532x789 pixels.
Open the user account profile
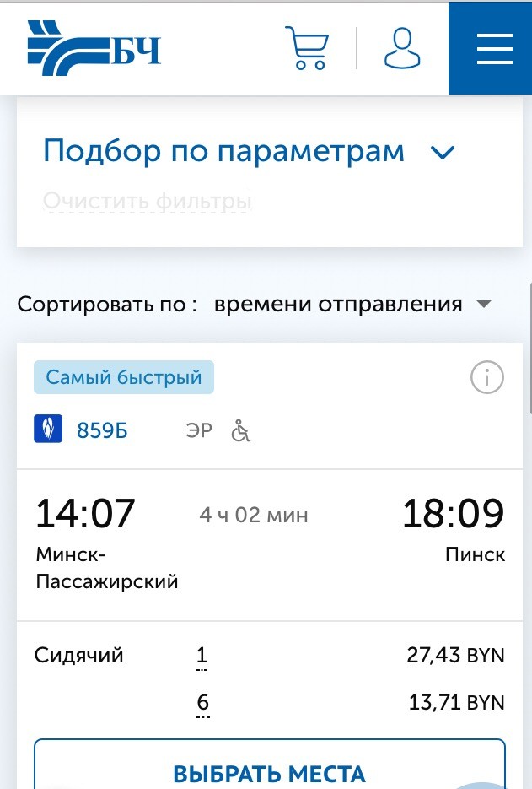click(x=402, y=47)
